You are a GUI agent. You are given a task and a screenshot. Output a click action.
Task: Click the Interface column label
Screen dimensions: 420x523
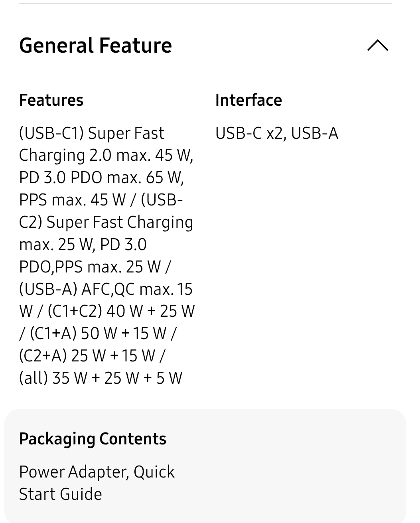click(248, 100)
